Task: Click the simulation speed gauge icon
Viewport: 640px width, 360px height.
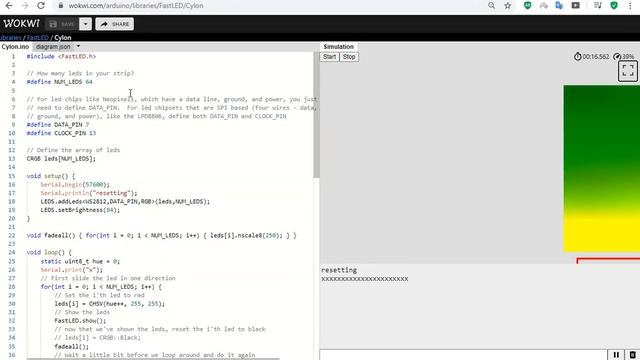Action: point(617,56)
